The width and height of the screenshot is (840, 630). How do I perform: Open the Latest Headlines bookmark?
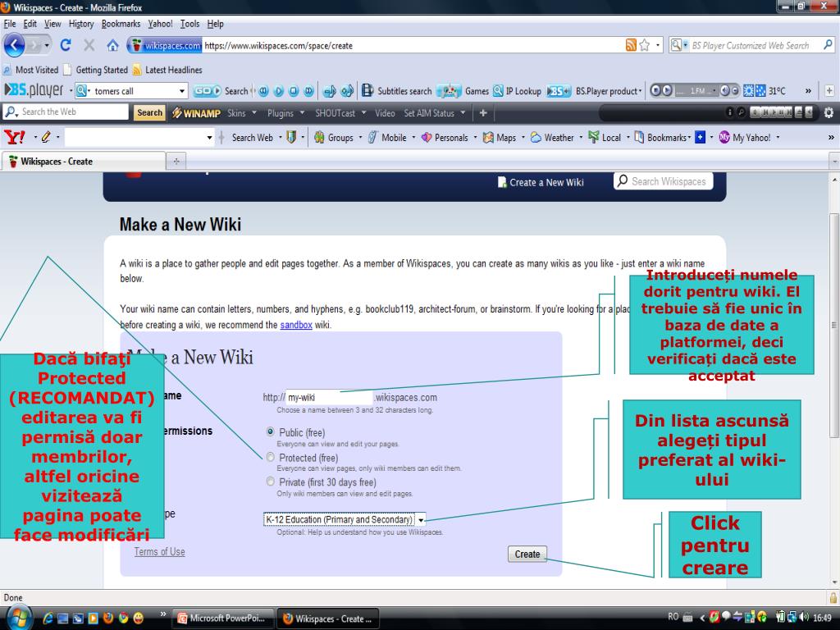point(167,70)
